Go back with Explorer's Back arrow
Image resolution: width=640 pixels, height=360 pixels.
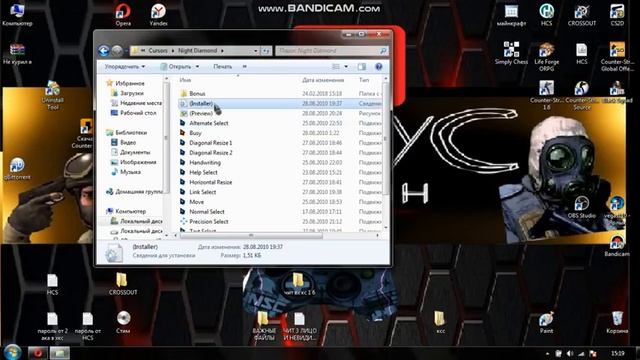click(x=104, y=51)
